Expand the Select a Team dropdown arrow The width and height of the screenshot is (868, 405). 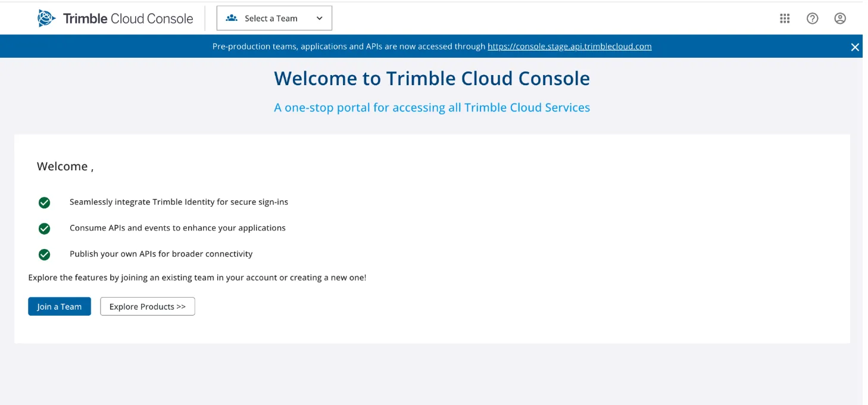coord(320,18)
